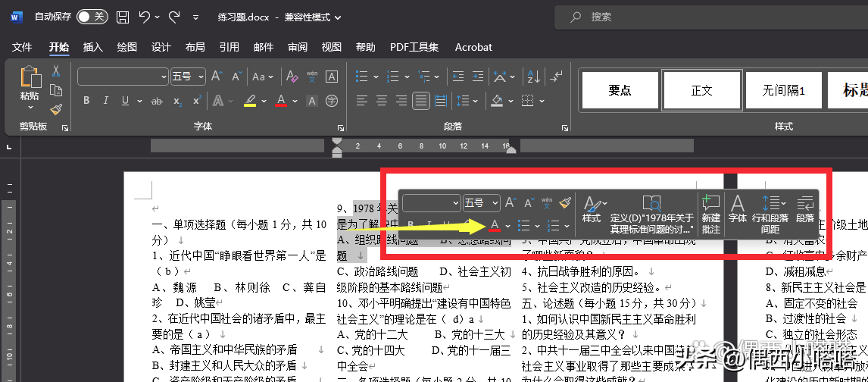Click the Text Effects outlined A icon
Screen dimensions: 868x382
click(x=218, y=101)
